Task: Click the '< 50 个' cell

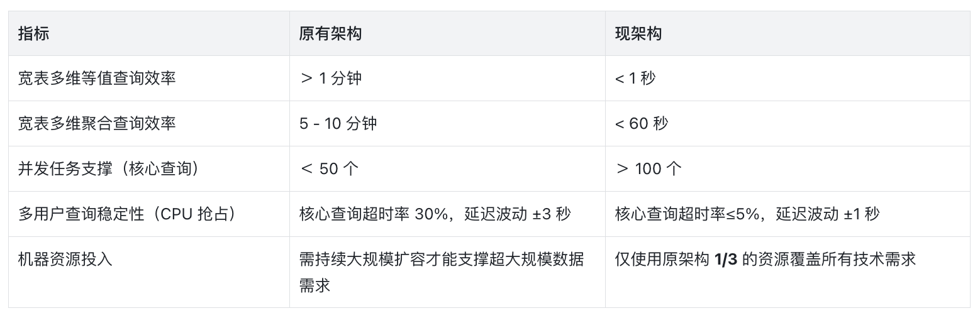Action: click(330, 169)
